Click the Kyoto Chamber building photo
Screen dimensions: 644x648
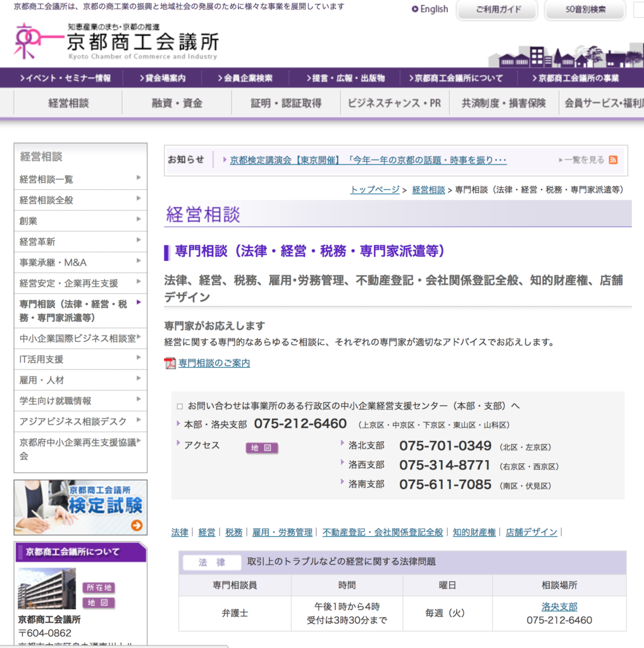pyautogui.click(x=47, y=588)
